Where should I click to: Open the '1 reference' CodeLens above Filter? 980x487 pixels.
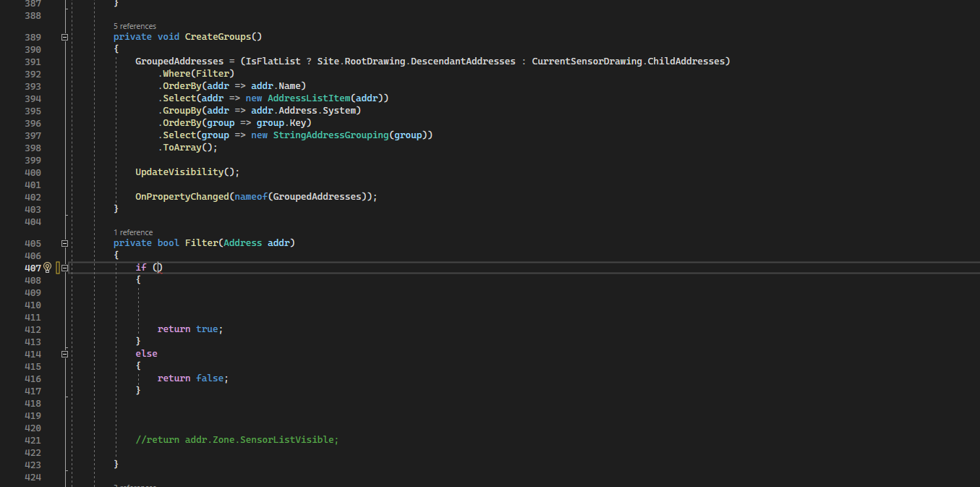point(133,232)
